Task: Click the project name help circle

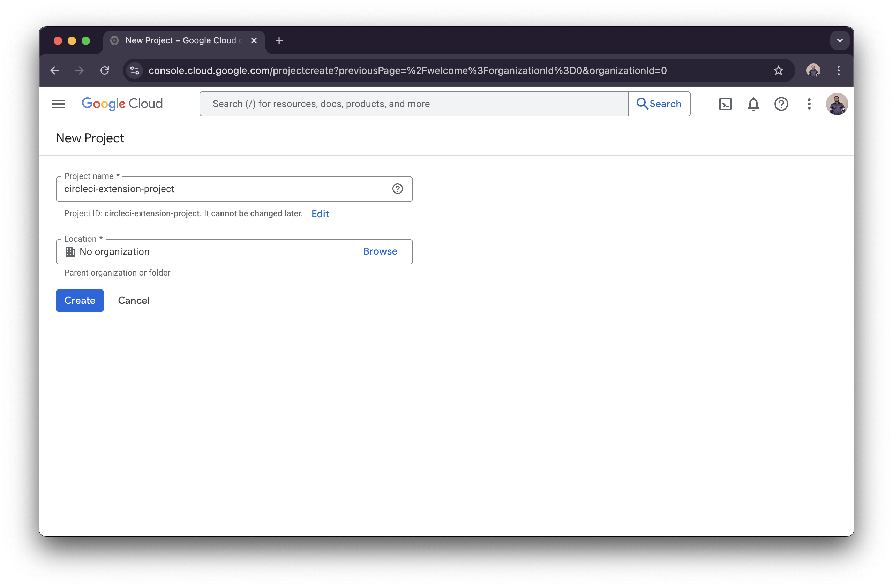Action: click(397, 189)
